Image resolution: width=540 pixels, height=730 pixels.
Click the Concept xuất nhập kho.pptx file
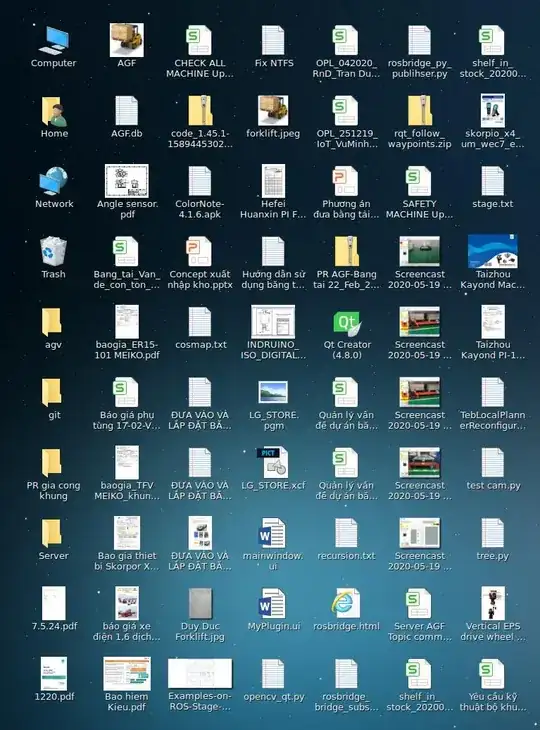[200, 252]
